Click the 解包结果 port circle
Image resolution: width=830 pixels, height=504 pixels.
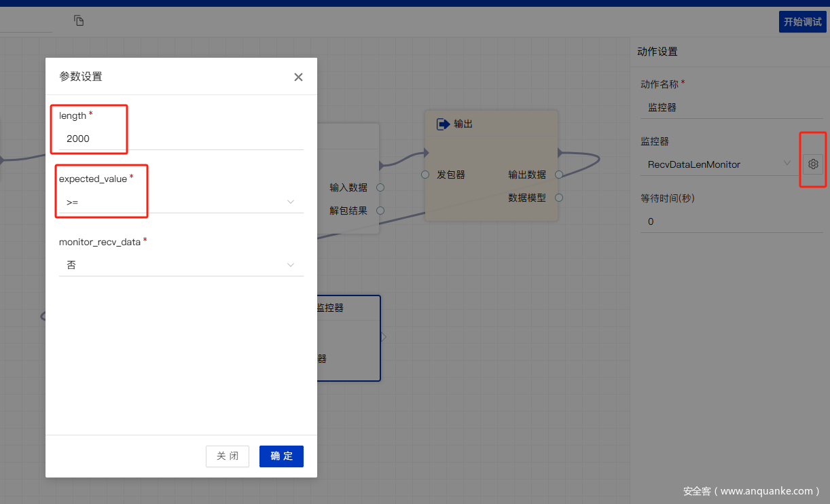(x=380, y=211)
